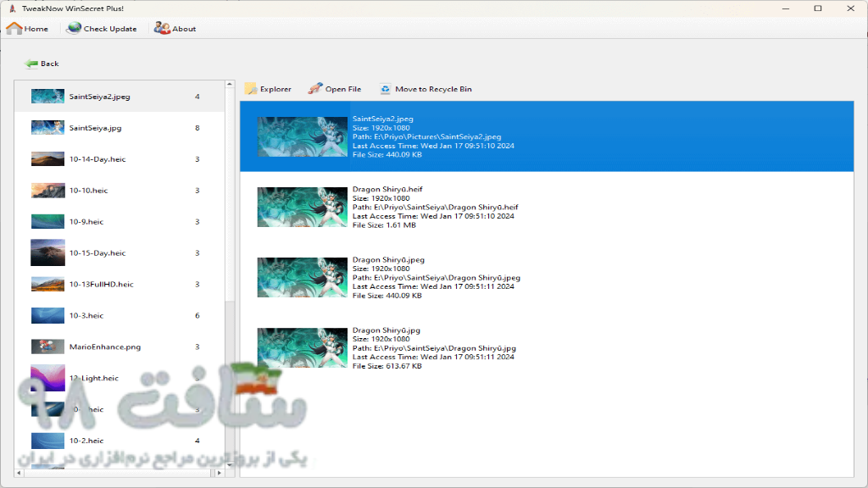Click the left list vertical scrollbar thumb
The image size is (868, 488).
(x=230, y=196)
